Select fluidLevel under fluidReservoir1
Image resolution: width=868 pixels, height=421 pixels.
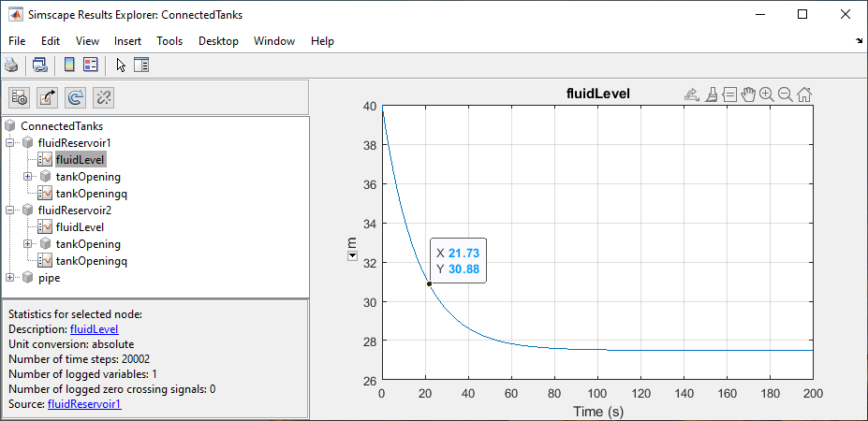point(80,160)
